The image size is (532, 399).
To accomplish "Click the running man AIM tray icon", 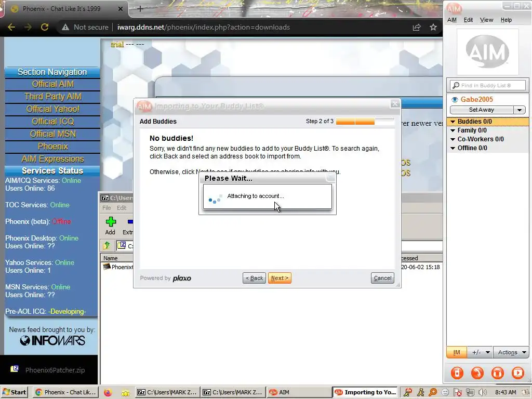I will [421, 392].
